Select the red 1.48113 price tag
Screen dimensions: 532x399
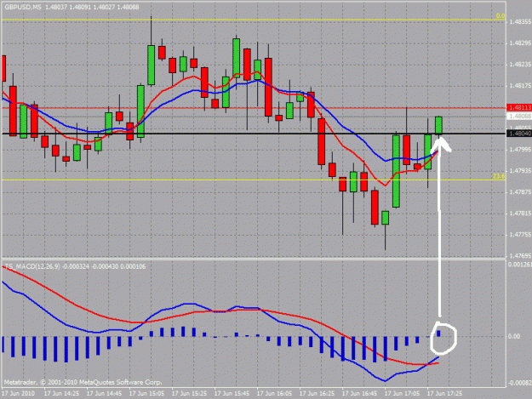[x=519, y=107]
